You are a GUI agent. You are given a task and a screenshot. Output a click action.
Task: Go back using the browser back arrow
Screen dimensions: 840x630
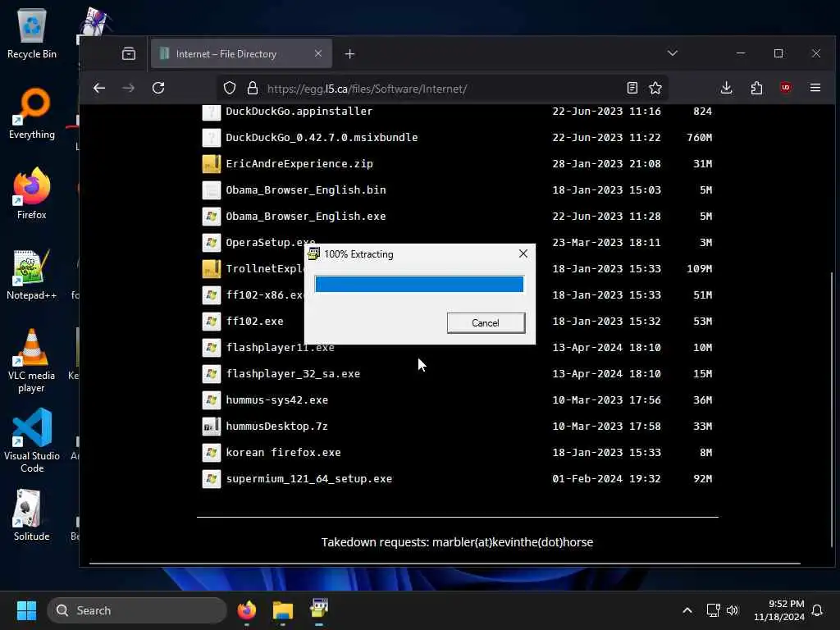(99, 89)
